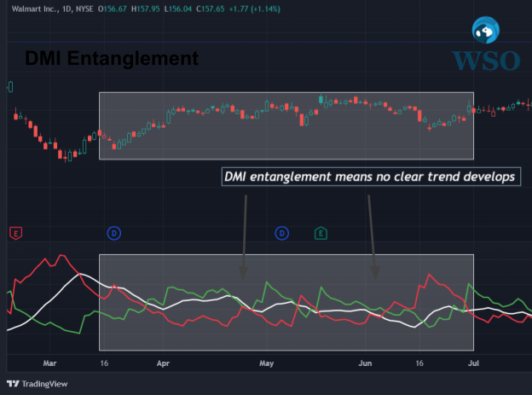Click the red earnings E marker
The image size is (532, 395).
click(14, 232)
